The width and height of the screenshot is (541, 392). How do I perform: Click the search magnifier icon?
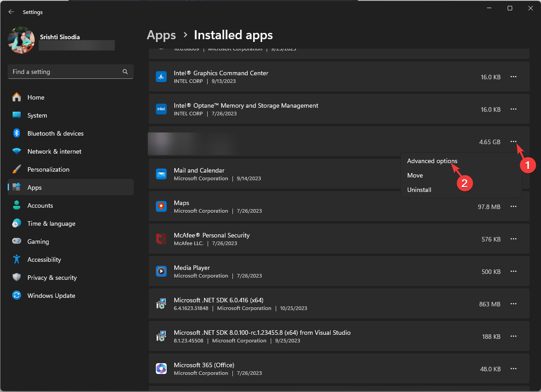[125, 72]
